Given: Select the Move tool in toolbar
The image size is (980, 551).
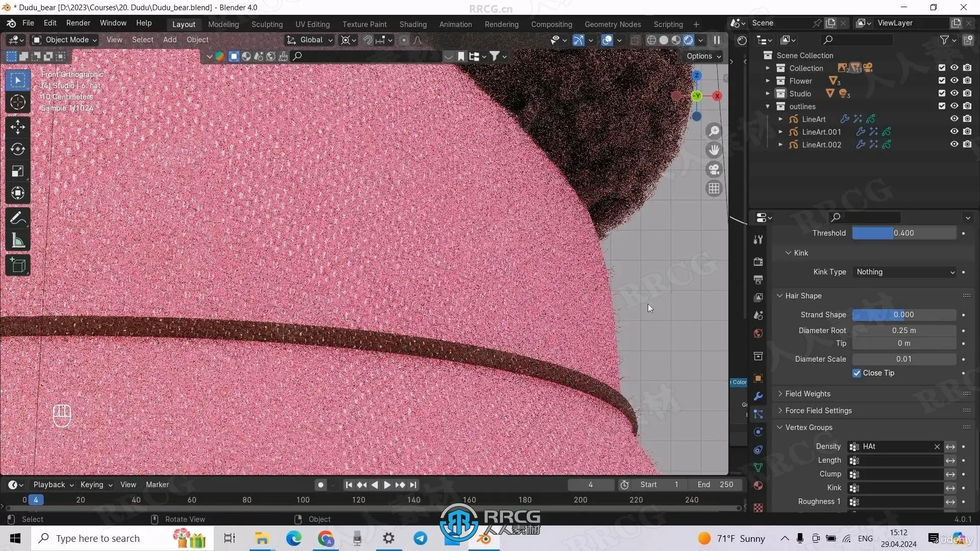Looking at the screenshot, I should coord(18,127).
